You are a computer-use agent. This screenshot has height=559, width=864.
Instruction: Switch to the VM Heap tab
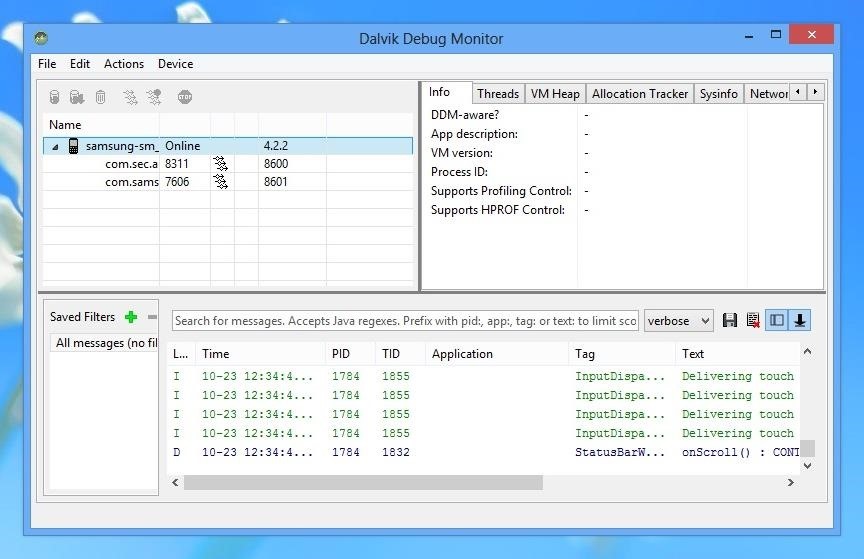pyautogui.click(x=555, y=94)
